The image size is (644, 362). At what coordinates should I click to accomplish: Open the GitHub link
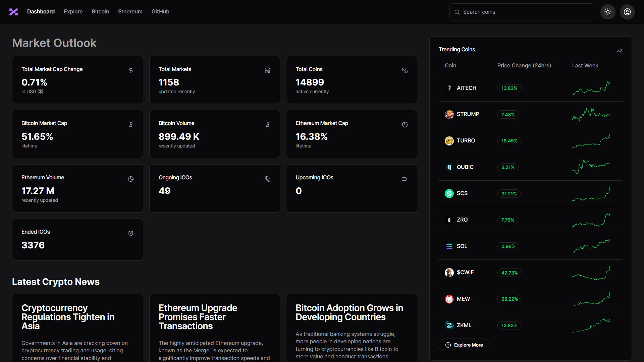click(x=160, y=11)
